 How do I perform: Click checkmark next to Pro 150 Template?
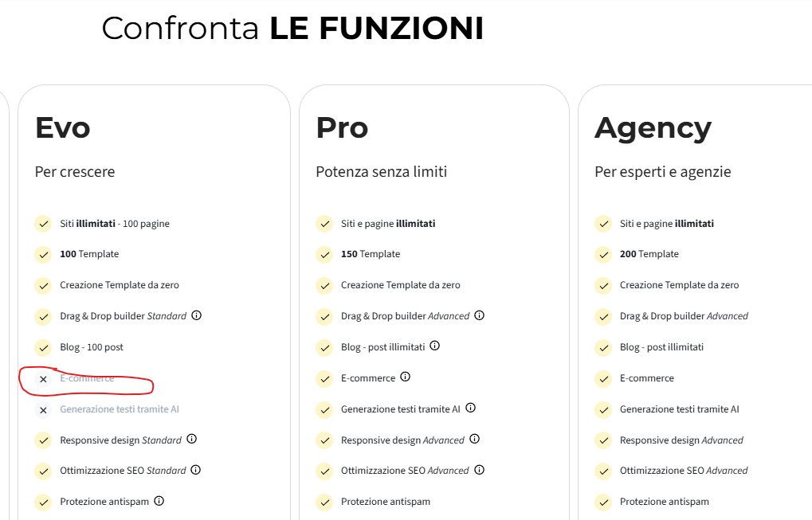coord(324,255)
